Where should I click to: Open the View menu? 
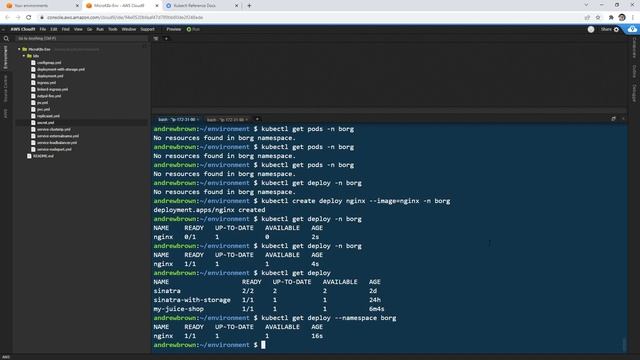(x=78, y=29)
